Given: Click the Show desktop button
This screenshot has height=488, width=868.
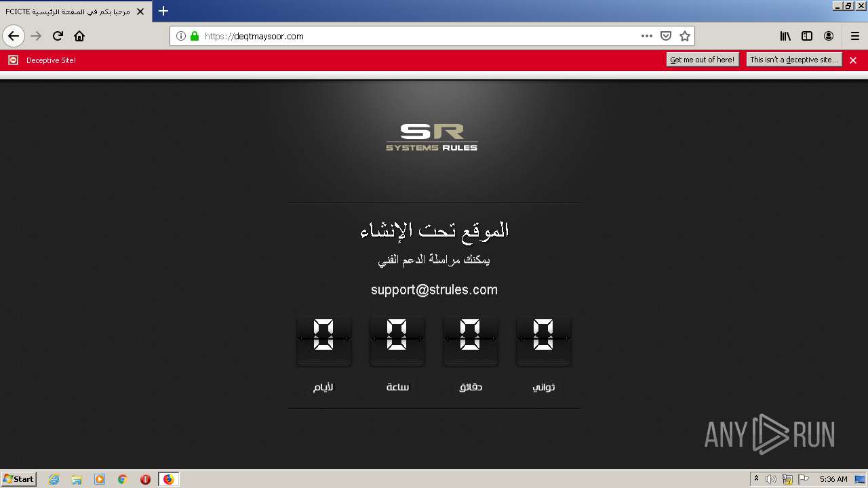Looking at the screenshot, I should 861,479.
